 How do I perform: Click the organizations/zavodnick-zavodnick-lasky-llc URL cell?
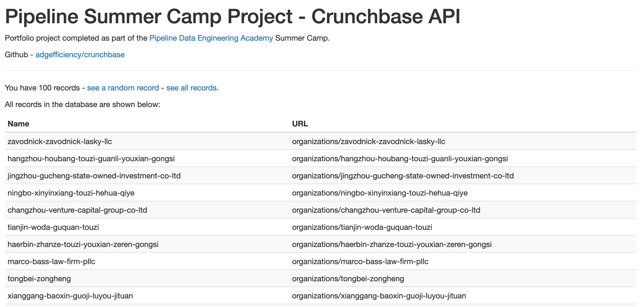point(463,141)
